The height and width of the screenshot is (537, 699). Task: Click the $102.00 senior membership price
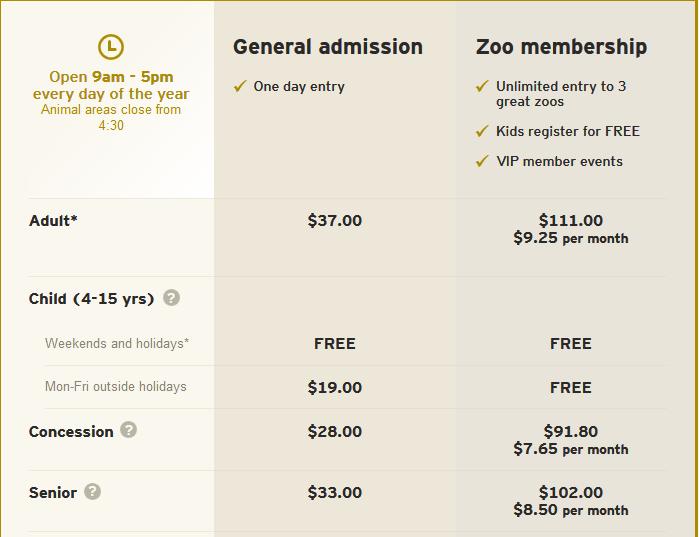pos(571,492)
